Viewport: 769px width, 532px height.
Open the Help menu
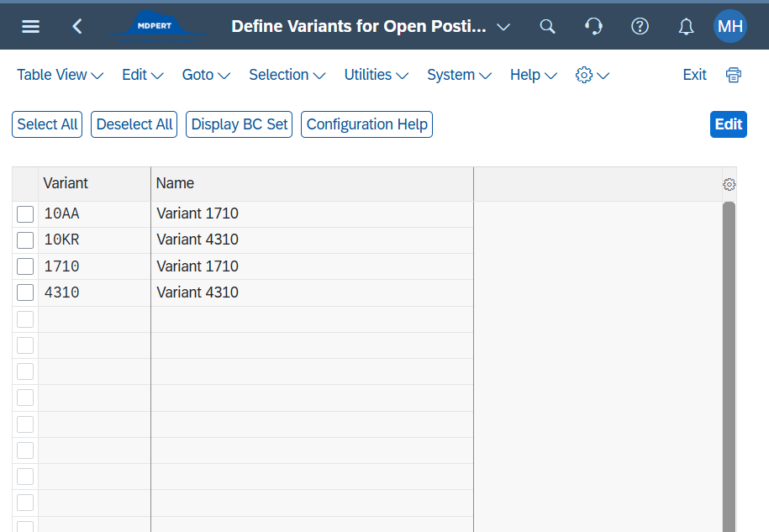[x=534, y=75]
